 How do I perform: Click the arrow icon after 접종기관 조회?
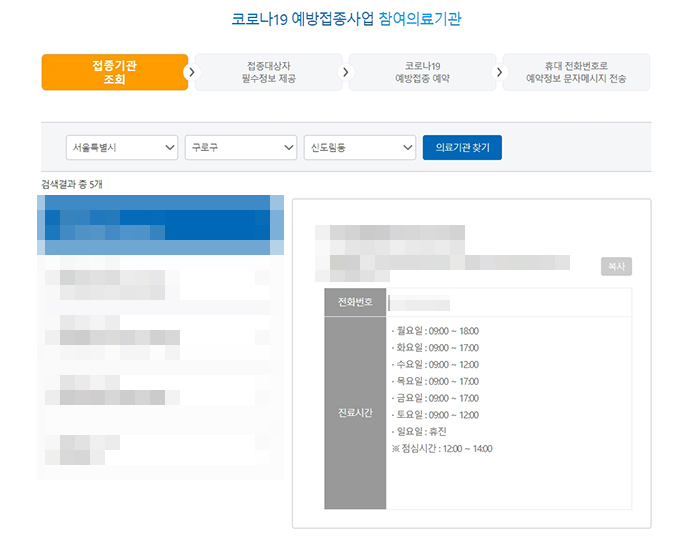192,72
